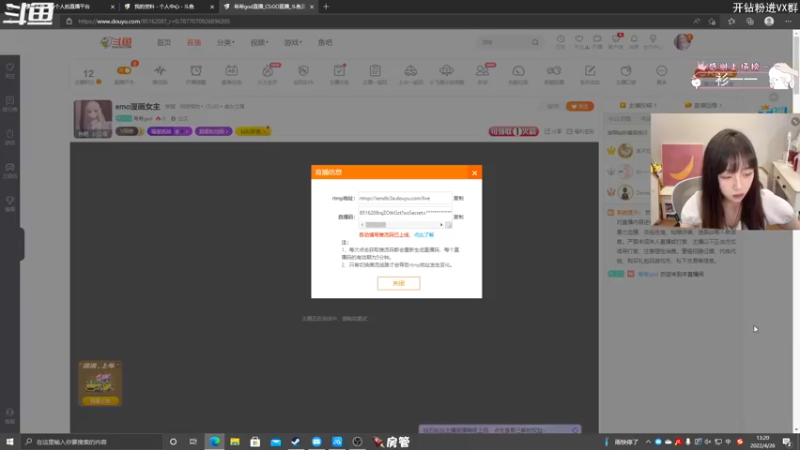This screenshot has width=800, height=450.
Task: Click the orange 关注 follow button
Action: coord(580,106)
